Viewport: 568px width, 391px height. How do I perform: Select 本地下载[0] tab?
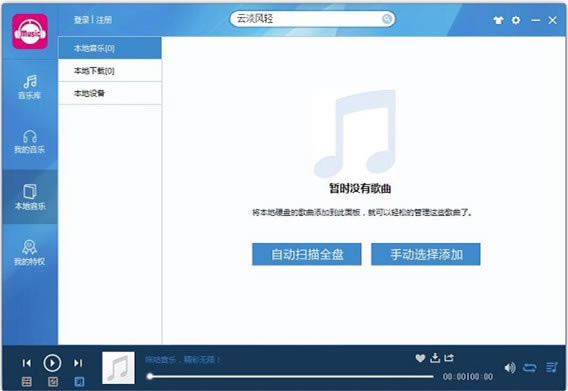(110, 71)
